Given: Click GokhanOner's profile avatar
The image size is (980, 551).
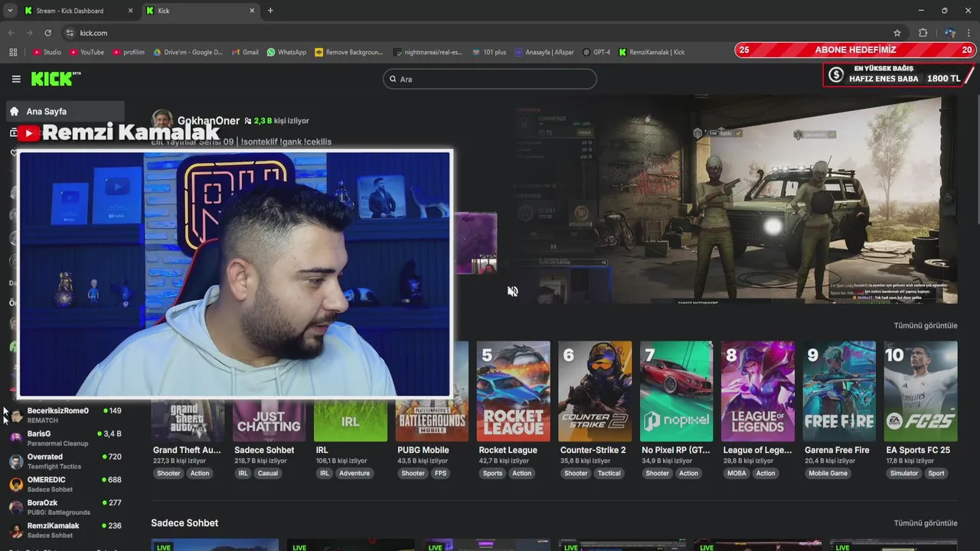Looking at the screenshot, I should coord(162,120).
